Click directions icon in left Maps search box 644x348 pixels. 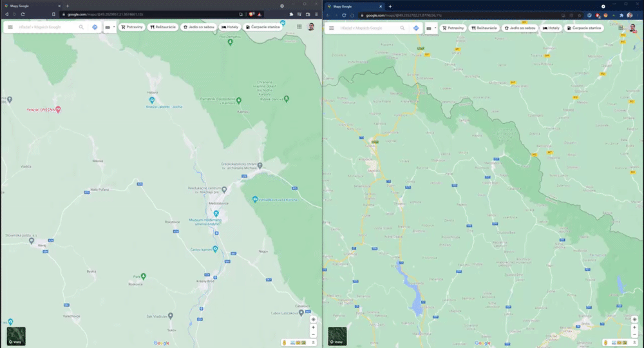point(95,27)
